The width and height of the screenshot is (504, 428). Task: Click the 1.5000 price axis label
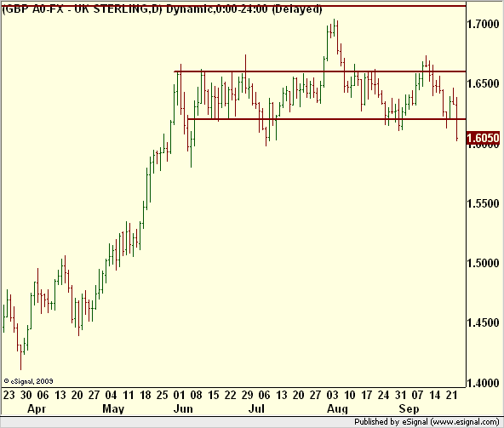[483, 263]
